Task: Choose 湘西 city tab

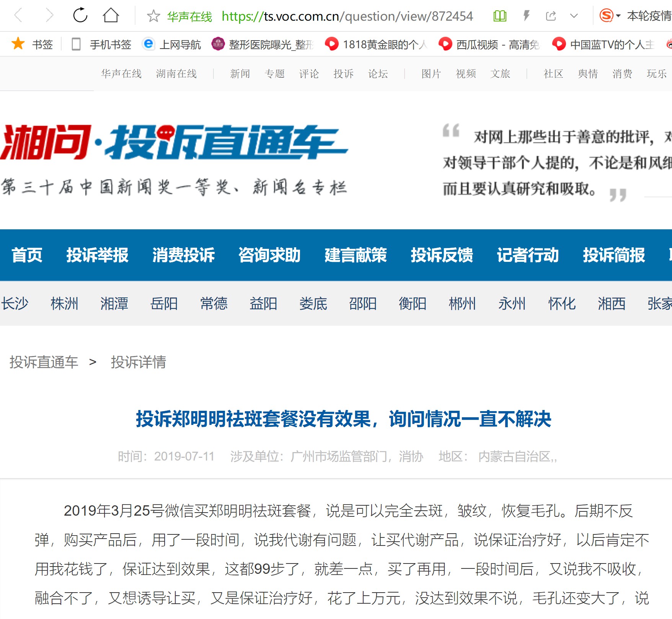Action: pos(612,304)
